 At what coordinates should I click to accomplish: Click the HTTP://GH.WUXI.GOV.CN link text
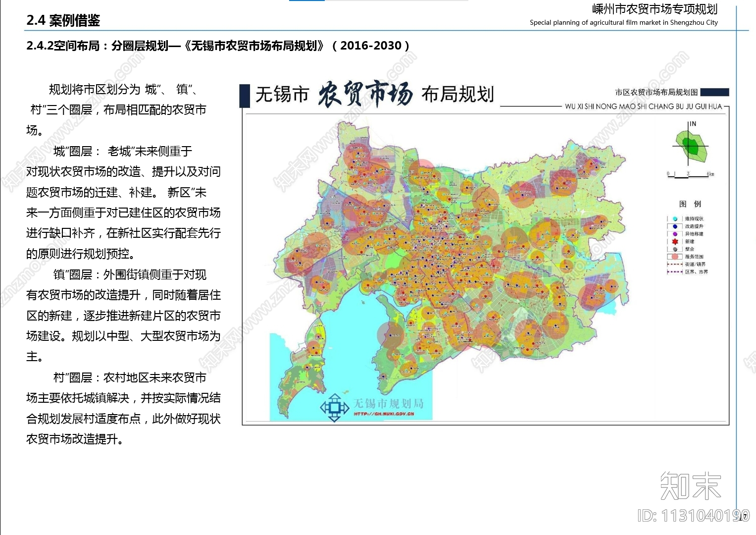[384, 414]
